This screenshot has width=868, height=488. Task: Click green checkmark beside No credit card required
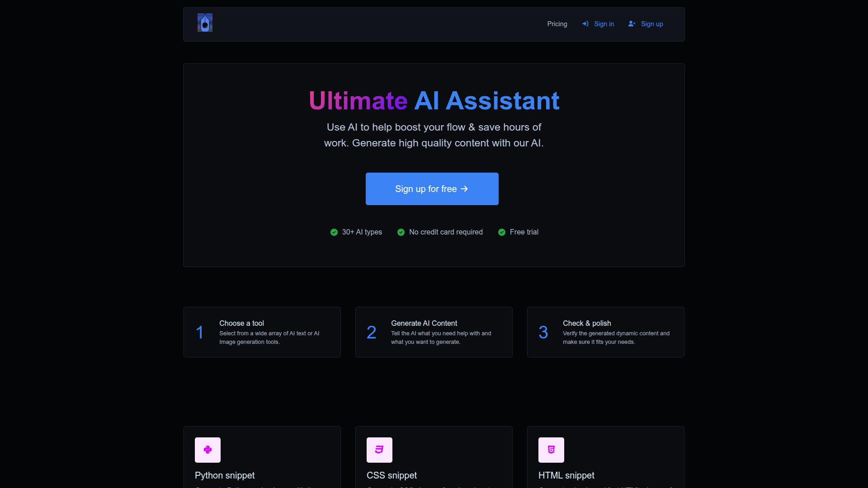[x=401, y=232]
